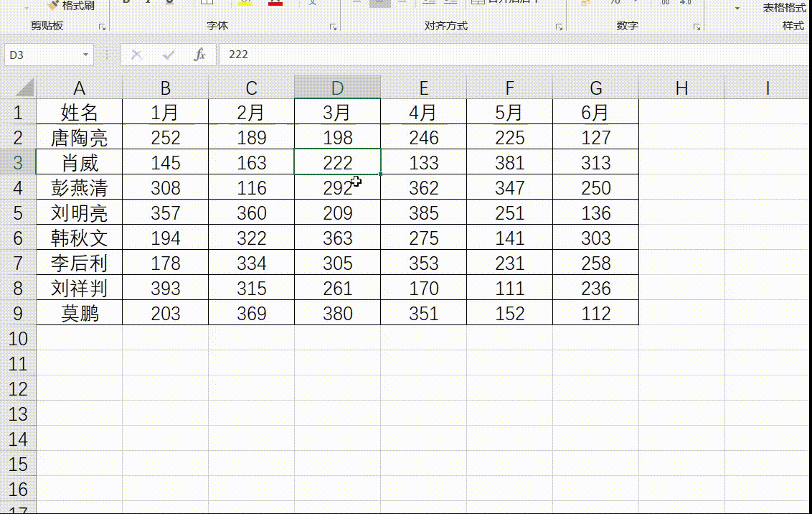Select row 1 header

coord(18,112)
